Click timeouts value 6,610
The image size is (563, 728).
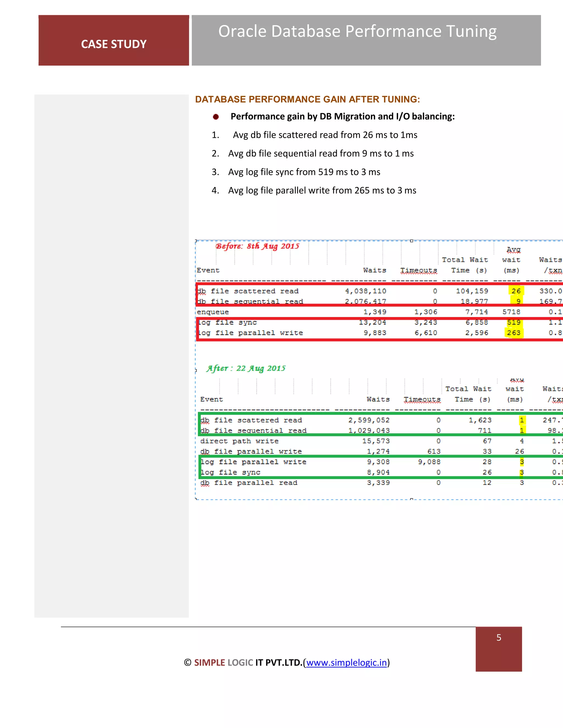tap(426, 333)
